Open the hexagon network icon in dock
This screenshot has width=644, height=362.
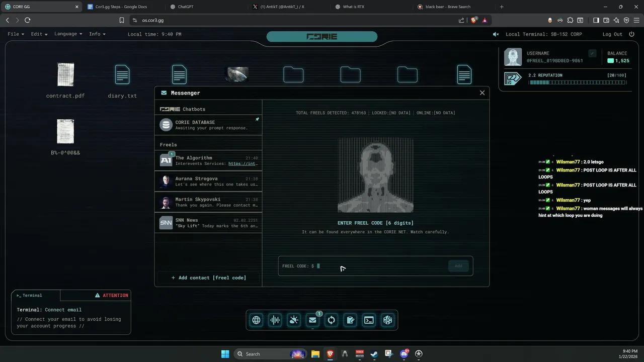[387, 320]
